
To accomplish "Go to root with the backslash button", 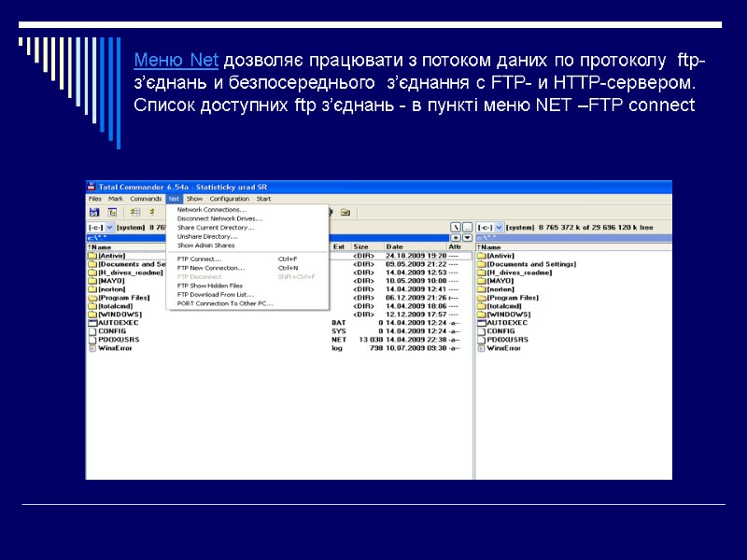I will click(456, 228).
